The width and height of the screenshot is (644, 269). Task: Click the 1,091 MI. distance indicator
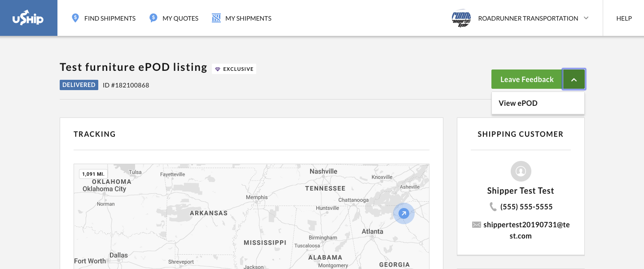93,174
